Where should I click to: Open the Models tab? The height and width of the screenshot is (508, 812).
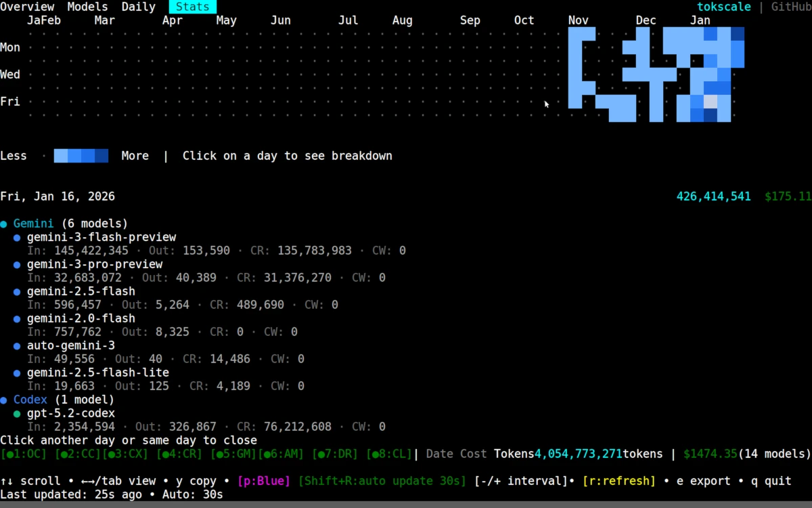(87, 7)
